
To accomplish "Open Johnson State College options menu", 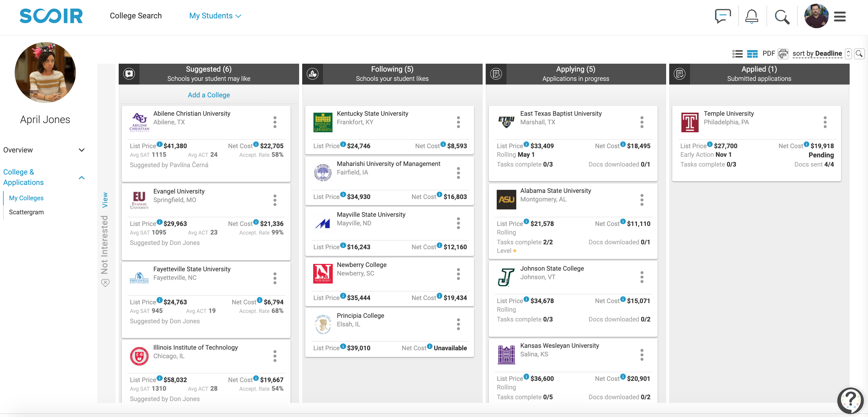I will click(x=642, y=277).
